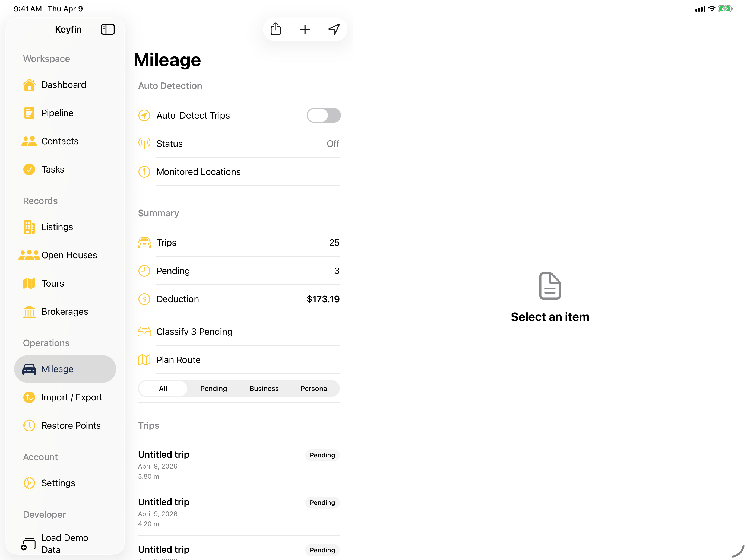Click the Status antenna icon
The width and height of the screenshot is (747, 560).
144,144
